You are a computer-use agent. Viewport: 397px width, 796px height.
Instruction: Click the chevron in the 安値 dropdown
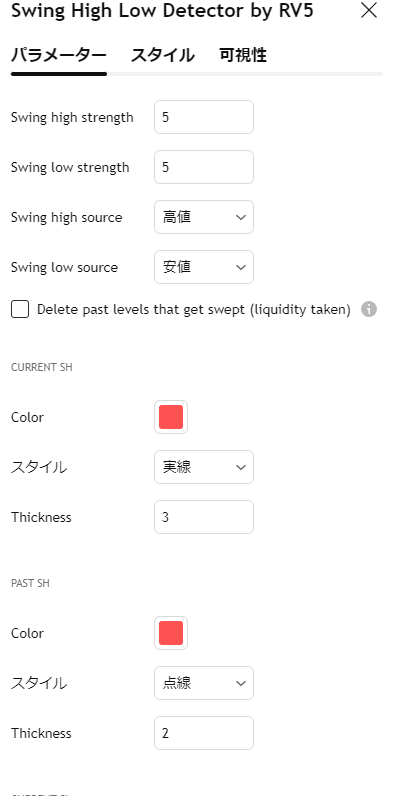click(x=241, y=268)
